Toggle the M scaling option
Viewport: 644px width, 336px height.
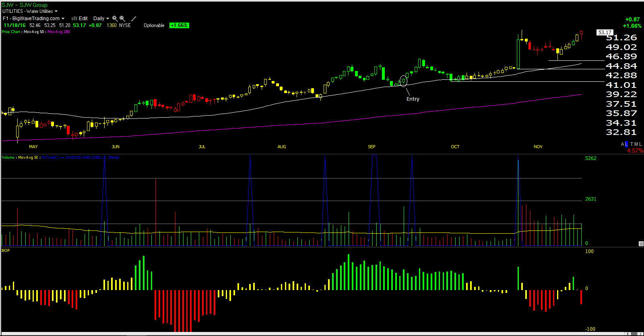(636, 144)
